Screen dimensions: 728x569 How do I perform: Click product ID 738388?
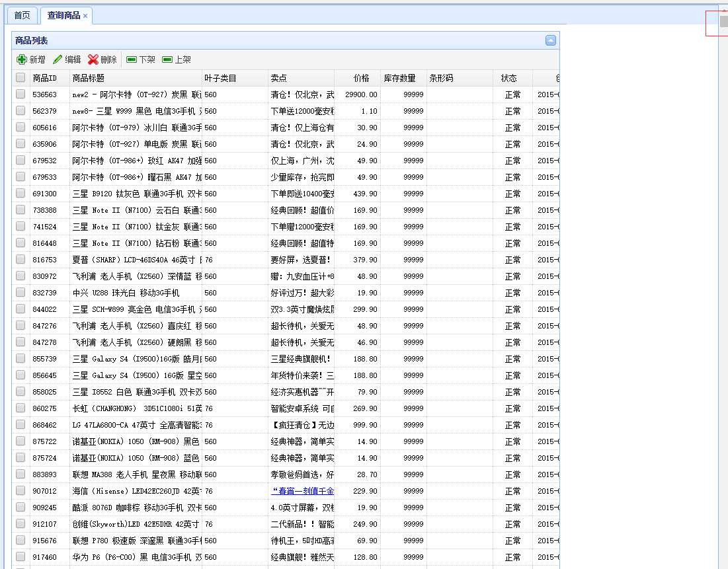coord(44,210)
